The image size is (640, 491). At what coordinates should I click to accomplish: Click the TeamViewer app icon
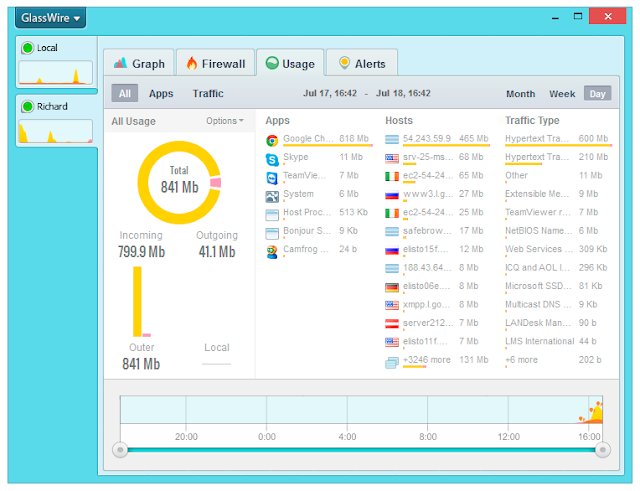pyautogui.click(x=272, y=178)
